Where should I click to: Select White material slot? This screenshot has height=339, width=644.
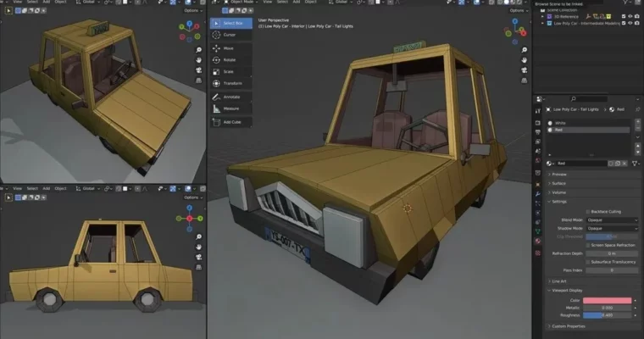(x=588, y=123)
